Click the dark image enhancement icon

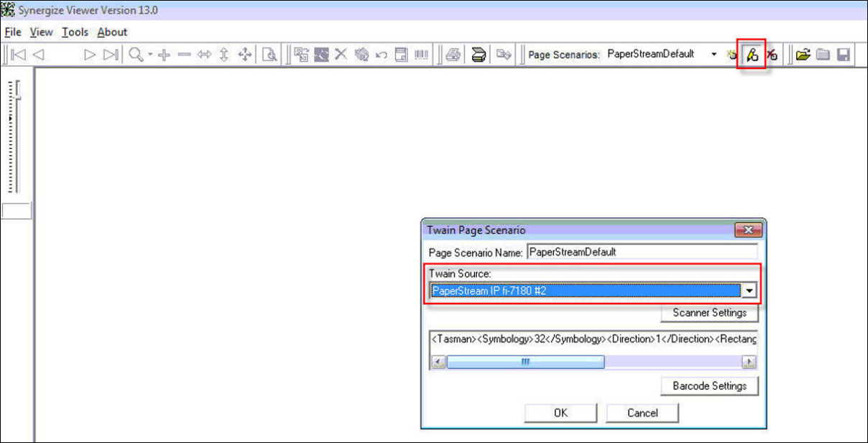tap(321, 55)
